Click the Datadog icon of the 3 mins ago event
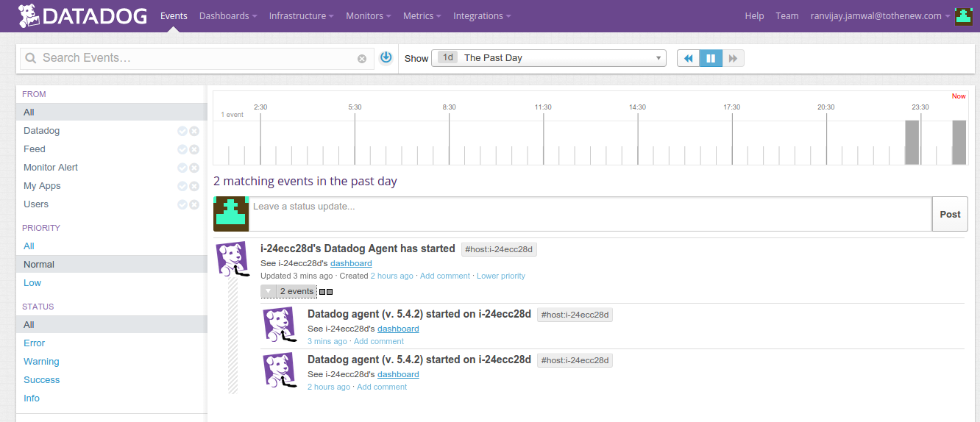 [x=280, y=325]
